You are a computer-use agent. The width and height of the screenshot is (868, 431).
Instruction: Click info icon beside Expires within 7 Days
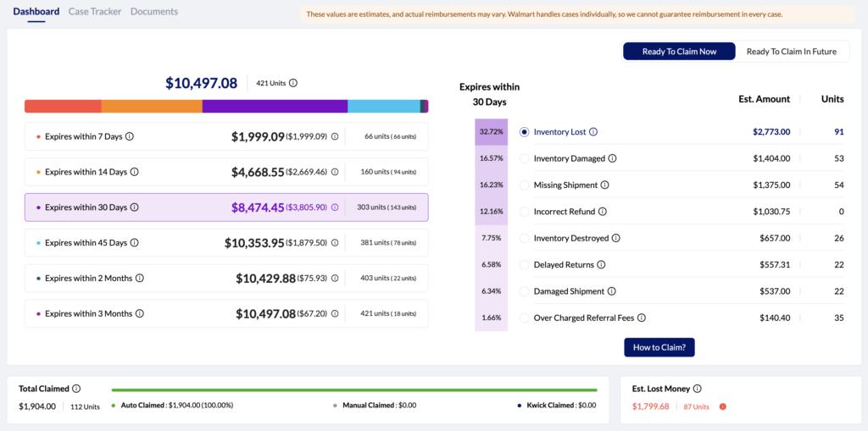130,136
